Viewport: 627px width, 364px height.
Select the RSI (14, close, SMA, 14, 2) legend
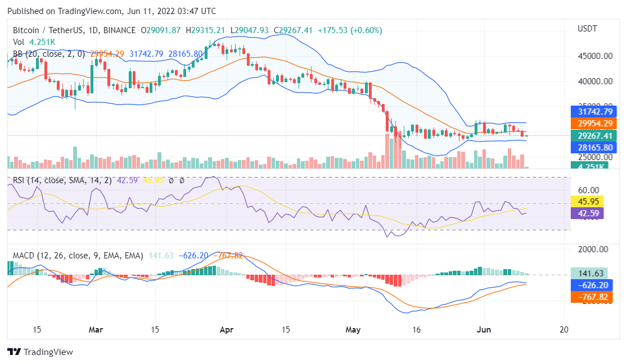pyautogui.click(x=63, y=180)
